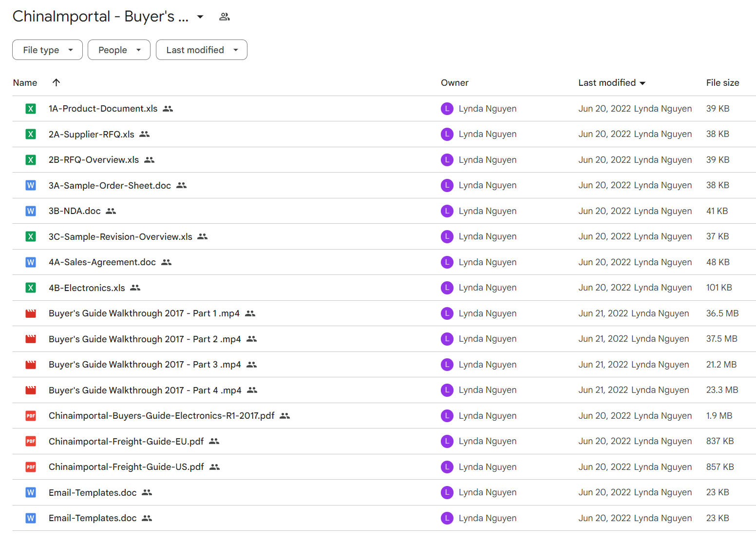Select Buyer's Guide Walkthrough 2017 - Part 3 .mp4
Image resolution: width=756 pixels, height=545 pixels.
tap(145, 365)
